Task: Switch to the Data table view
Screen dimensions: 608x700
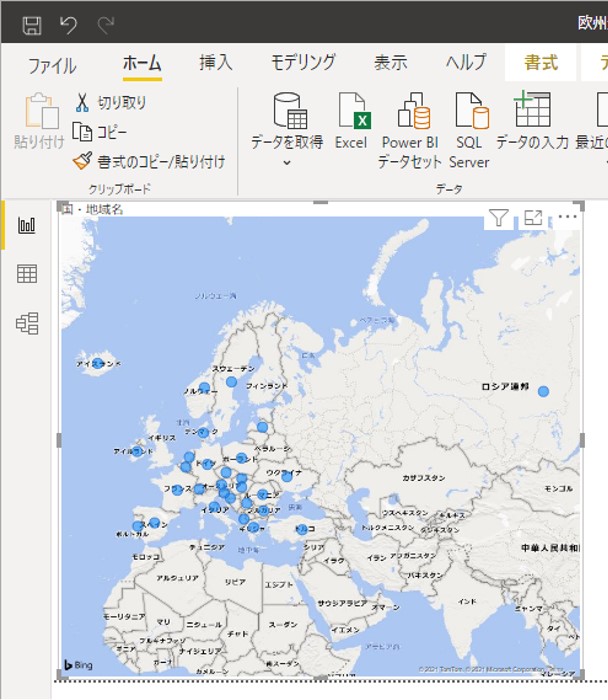Action: 27,274
